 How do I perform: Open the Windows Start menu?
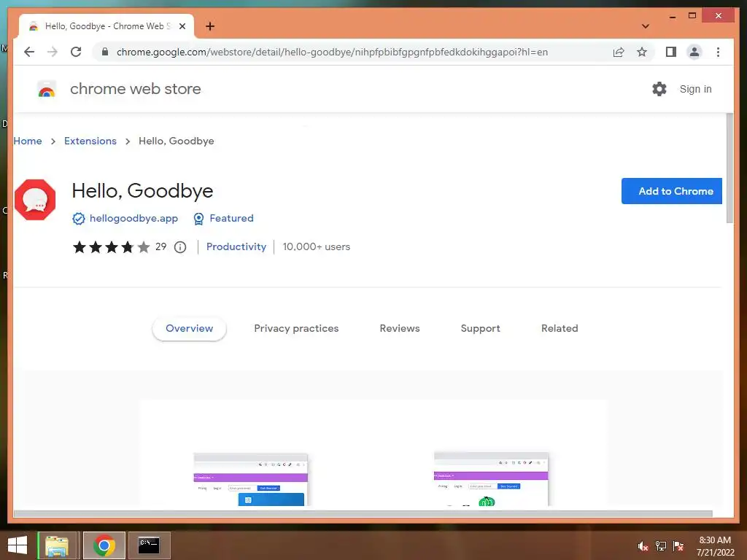[18, 545]
